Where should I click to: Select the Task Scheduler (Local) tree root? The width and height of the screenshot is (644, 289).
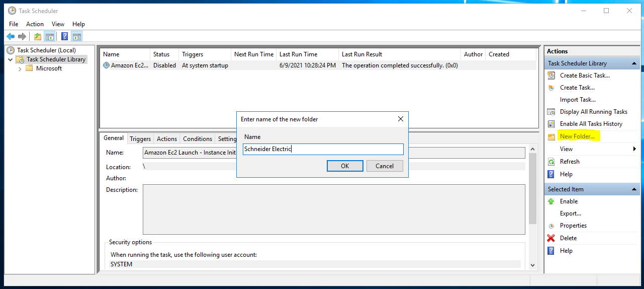coord(46,50)
